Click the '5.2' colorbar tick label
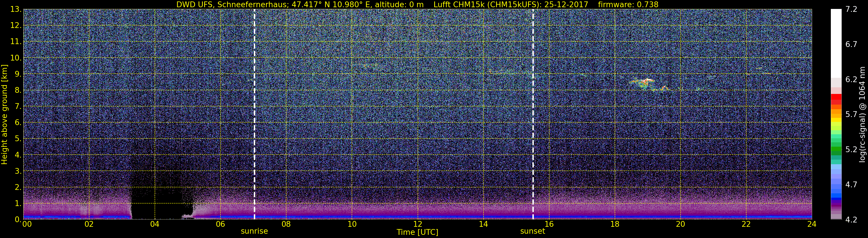Image resolution: width=868 pixels, height=238 pixels. coord(851,150)
